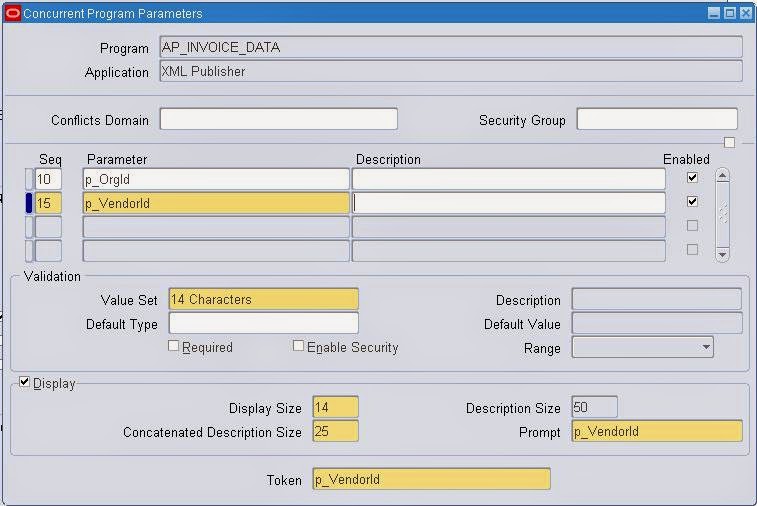
Task: Click the scroll up arrow in parameter list
Action: point(722,176)
